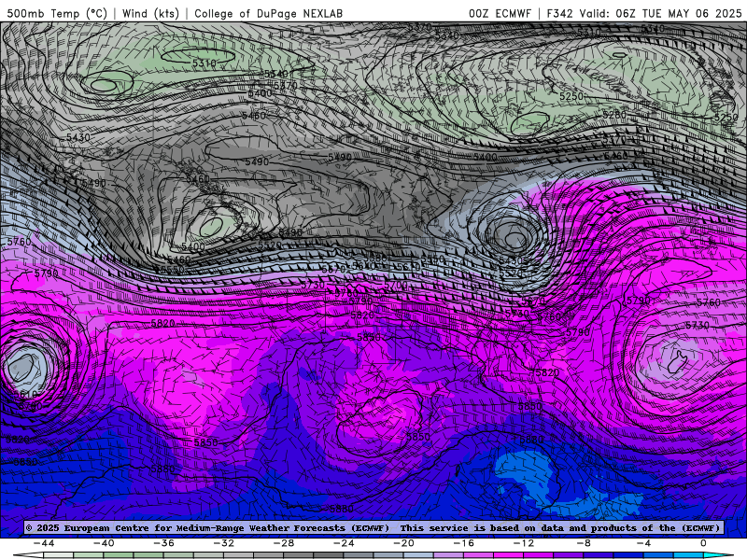Image resolution: width=747 pixels, height=560 pixels.
Task: Click the '-28' color scale label
Action: [x=284, y=543]
